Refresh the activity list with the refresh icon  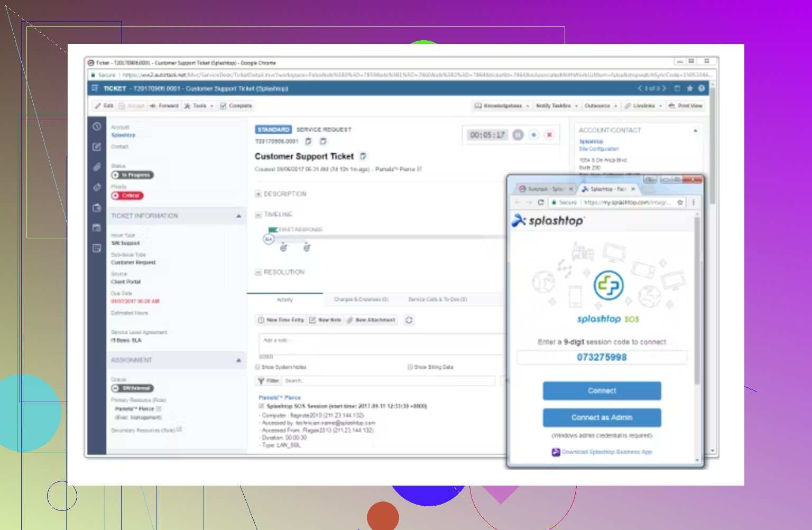(x=409, y=320)
